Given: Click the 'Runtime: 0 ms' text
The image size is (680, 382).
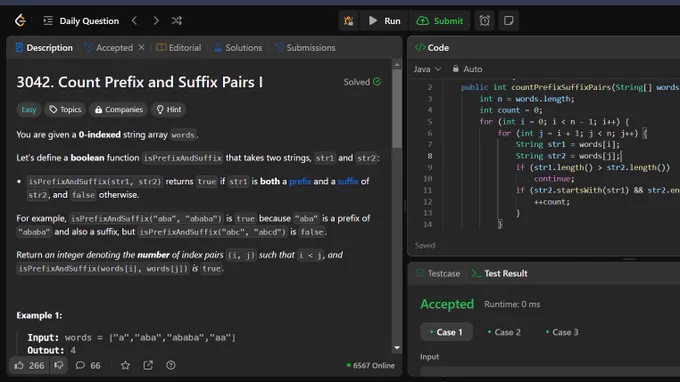Looking at the screenshot, I should coord(512,304).
